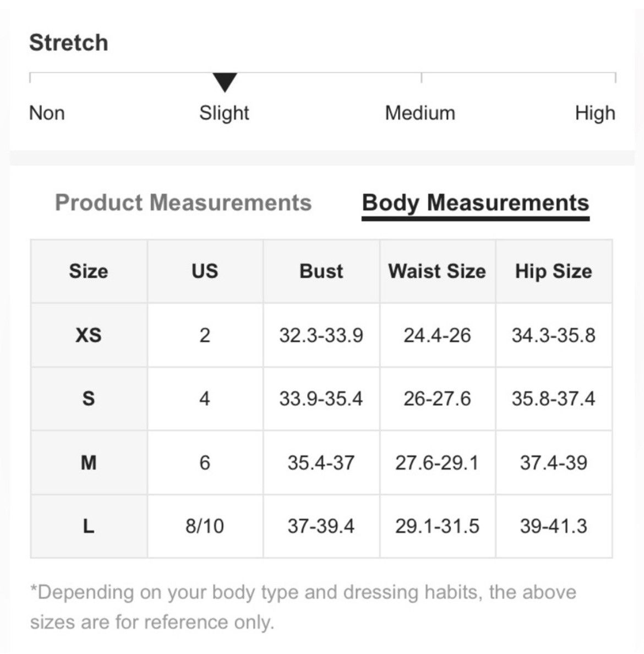Select the XS size row header
The image size is (644, 654).
pos(89,335)
